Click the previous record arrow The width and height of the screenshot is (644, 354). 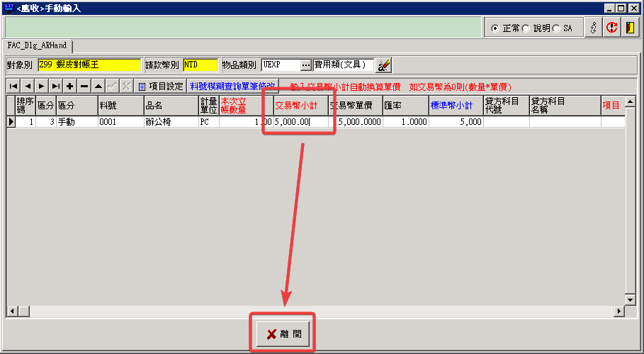tap(27, 86)
